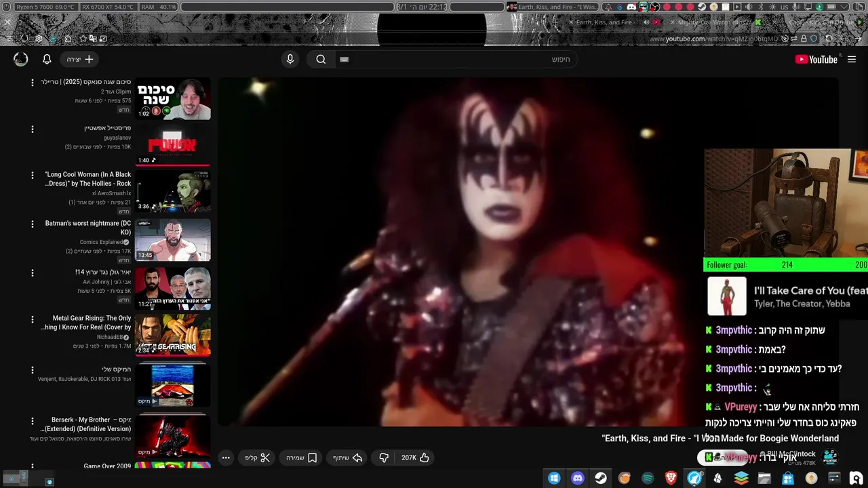This screenshot has width=868, height=488.
Task: Open the סיכום שנה thumbnail video
Action: pyautogui.click(x=173, y=99)
